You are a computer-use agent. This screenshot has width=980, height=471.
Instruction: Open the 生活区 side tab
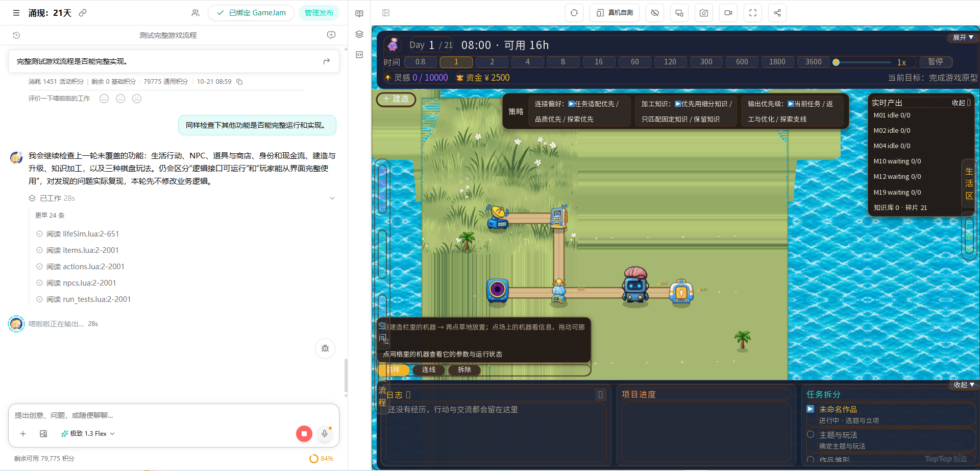click(969, 184)
